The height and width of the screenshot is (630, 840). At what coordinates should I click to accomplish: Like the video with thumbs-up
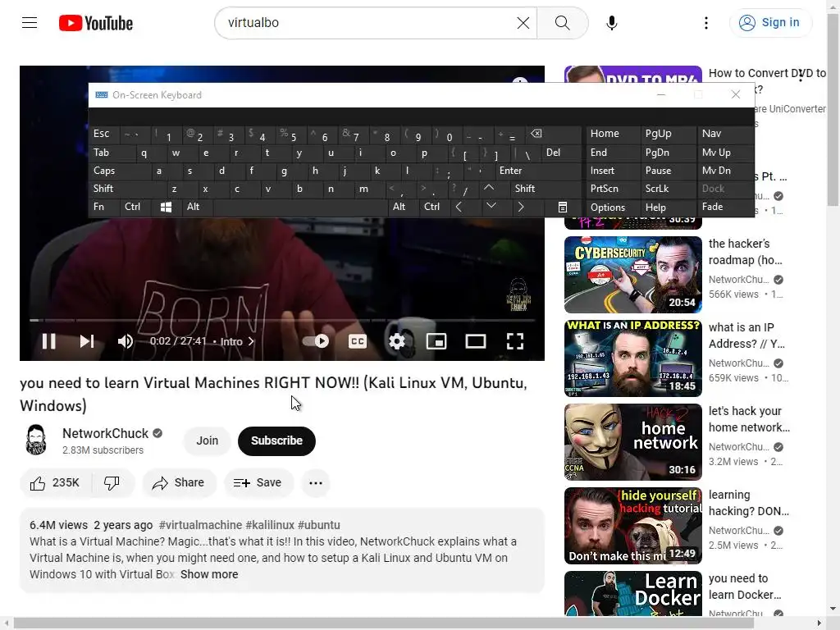point(55,482)
